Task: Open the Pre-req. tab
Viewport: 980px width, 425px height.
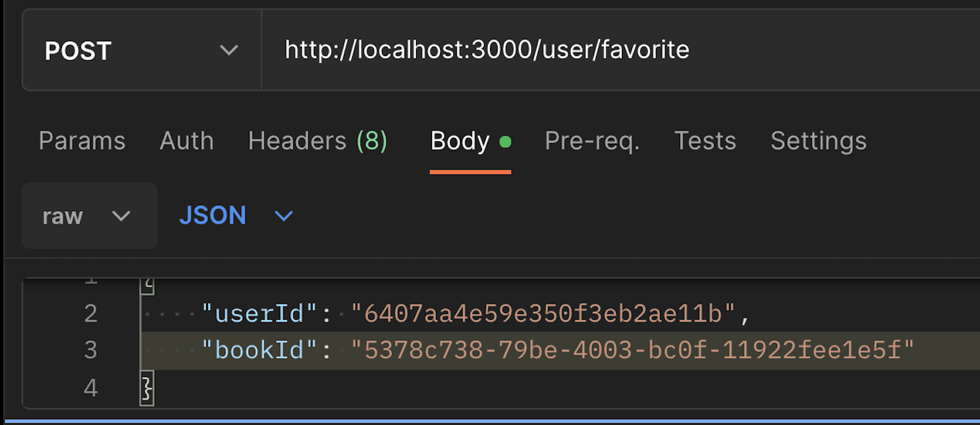Action: (592, 141)
